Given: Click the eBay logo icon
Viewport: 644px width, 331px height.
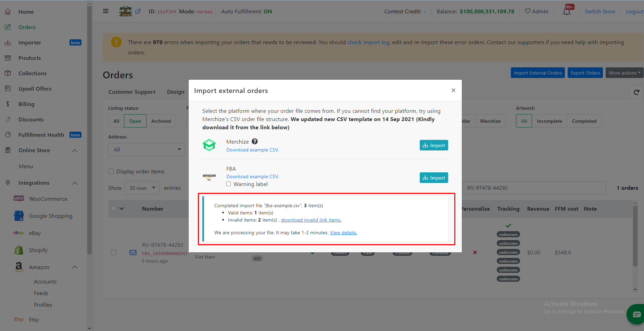Looking at the screenshot, I should click(x=19, y=233).
